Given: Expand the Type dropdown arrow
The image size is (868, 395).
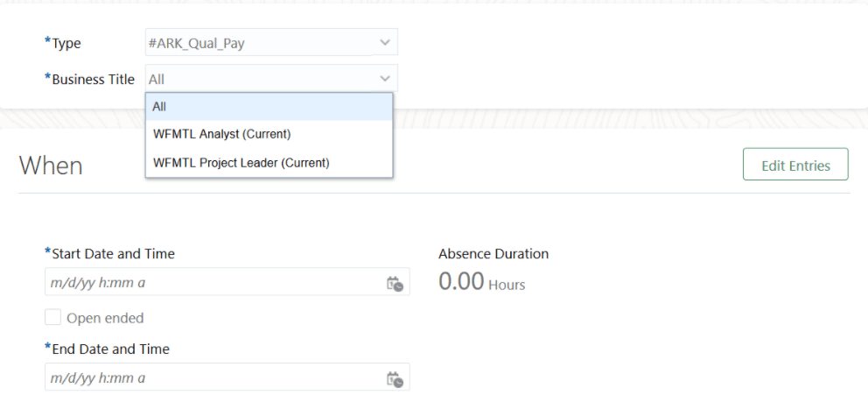Looking at the screenshot, I should pyautogui.click(x=385, y=42).
